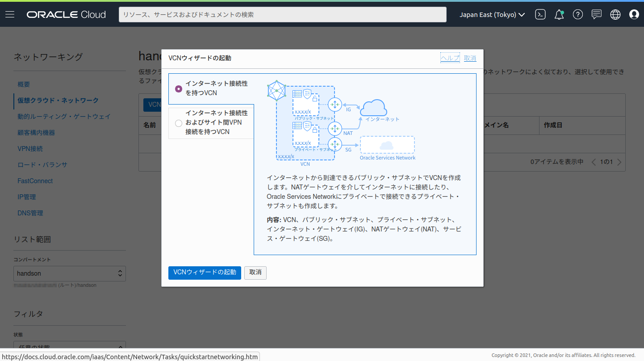The width and height of the screenshot is (644, 361).
Task: Open 顧客構内機器 sidebar item
Action: (36, 133)
